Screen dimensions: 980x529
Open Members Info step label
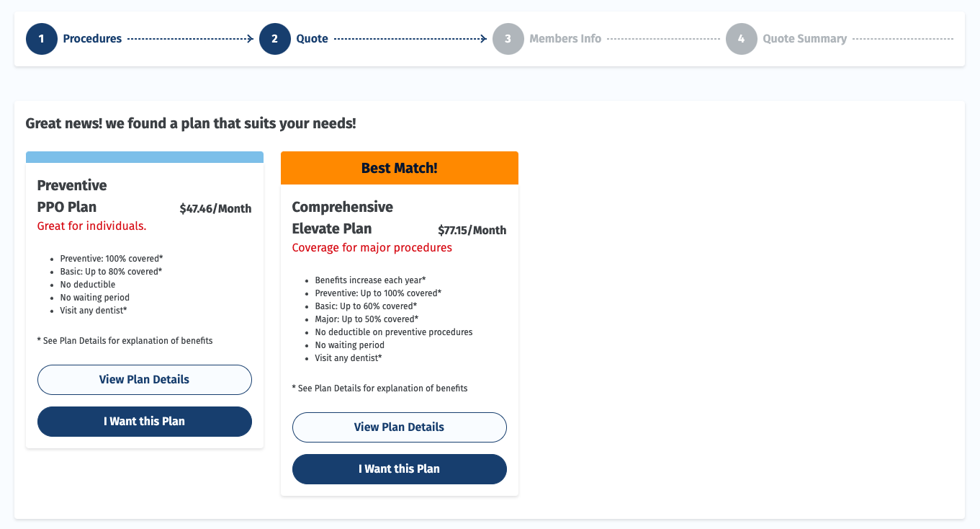[565, 38]
